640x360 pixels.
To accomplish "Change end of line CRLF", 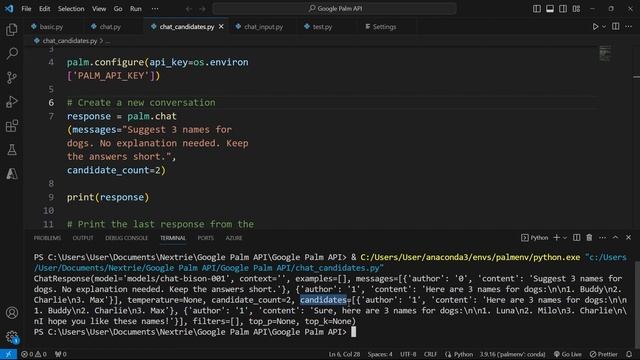I will 430,354.
